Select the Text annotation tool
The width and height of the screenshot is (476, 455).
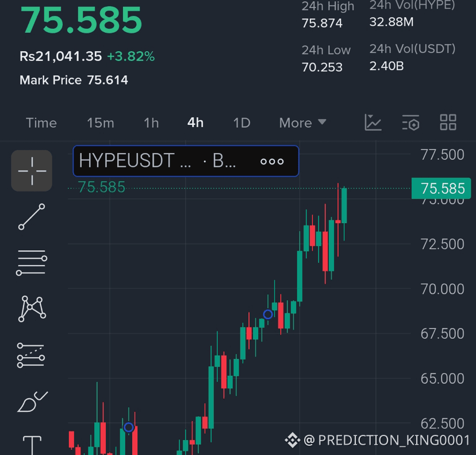32,445
